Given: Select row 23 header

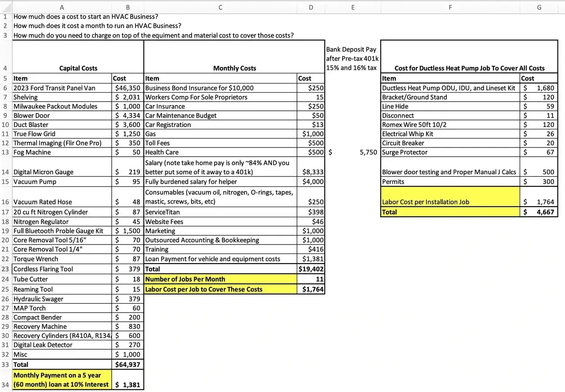Looking at the screenshot, I should point(6,269).
